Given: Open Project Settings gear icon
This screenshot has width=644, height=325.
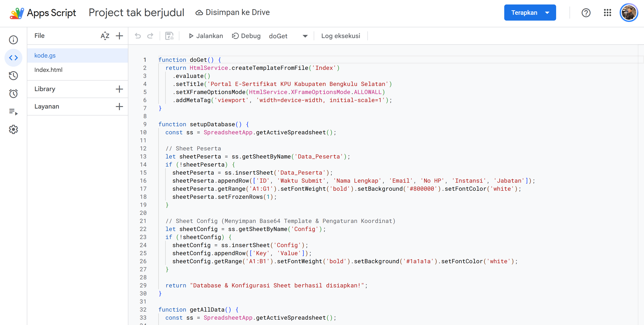Looking at the screenshot, I should pos(13,129).
